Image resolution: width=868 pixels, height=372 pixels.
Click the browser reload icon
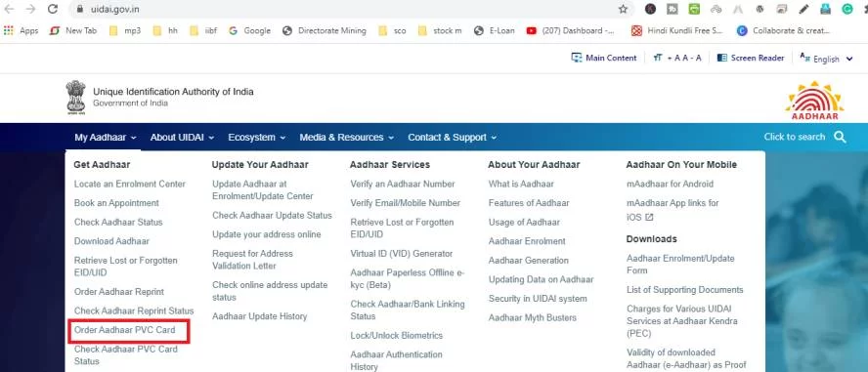tap(53, 9)
